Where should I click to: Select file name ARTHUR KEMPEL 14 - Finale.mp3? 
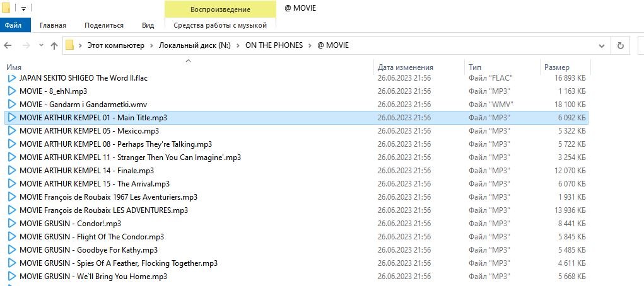click(86, 170)
